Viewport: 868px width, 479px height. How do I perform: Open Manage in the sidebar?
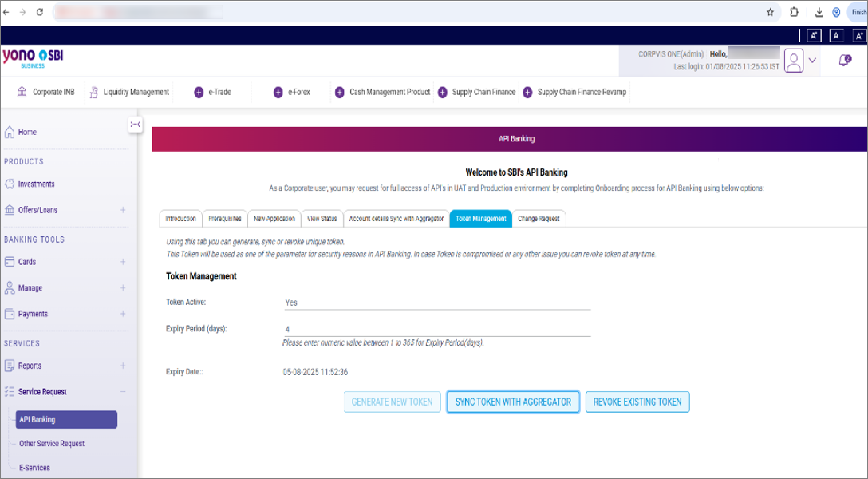(30, 288)
